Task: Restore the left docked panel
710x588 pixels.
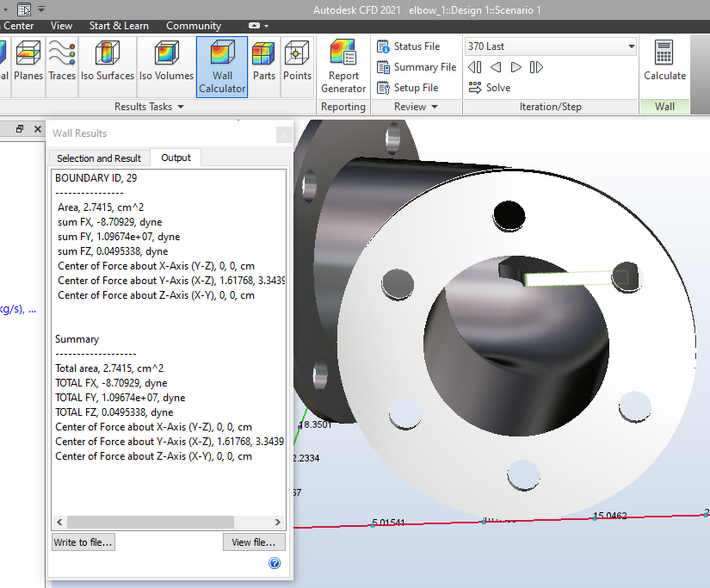Action: click(20, 129)
